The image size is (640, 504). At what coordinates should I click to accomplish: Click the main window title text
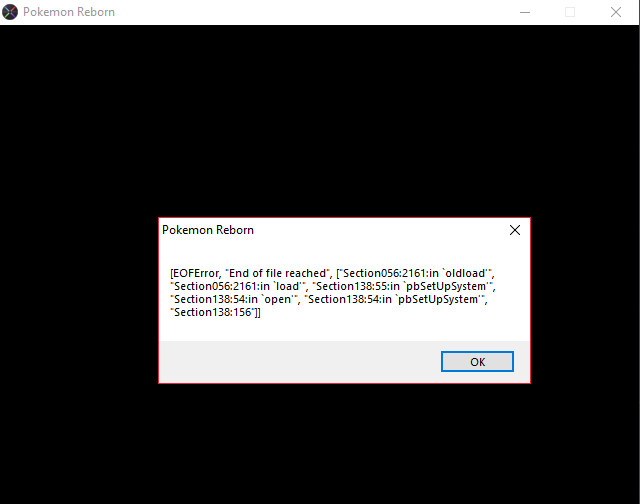point(68,12)
